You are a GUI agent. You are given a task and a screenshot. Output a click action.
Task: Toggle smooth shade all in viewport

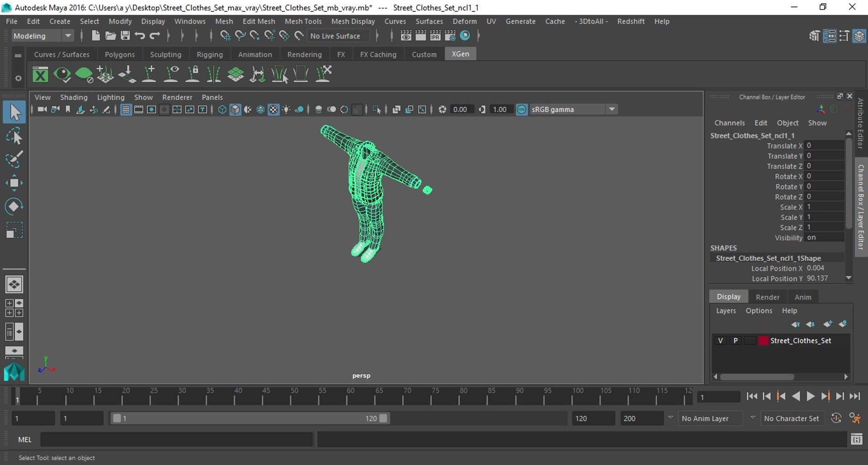[x=235, y=109]
